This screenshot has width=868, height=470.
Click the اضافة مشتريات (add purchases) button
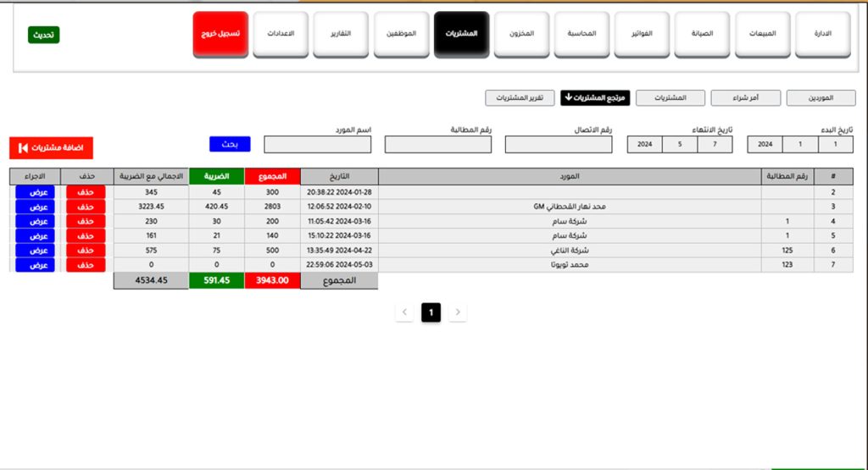click(51, 147)
